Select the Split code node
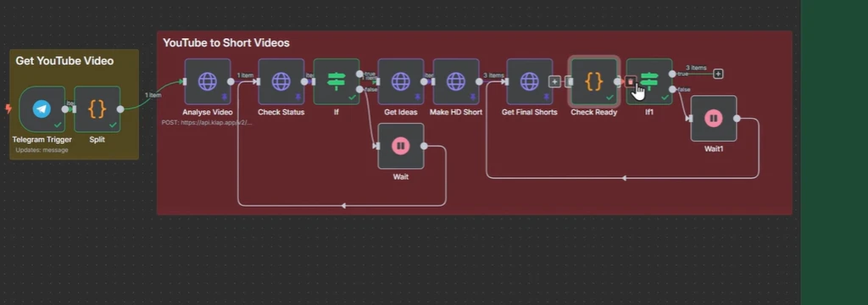Screen dimensions: 868x305 pyautogui.click(x=97, y=109)
